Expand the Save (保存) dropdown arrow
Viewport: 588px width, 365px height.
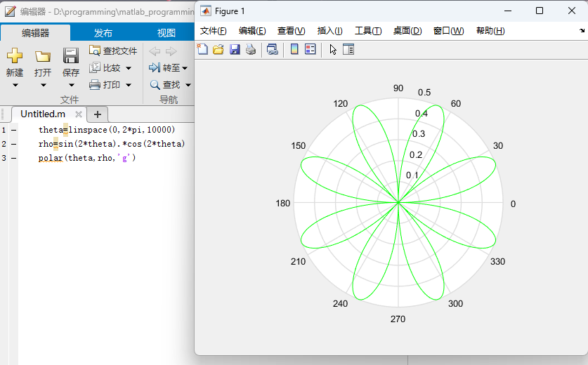(x=71, y=86)
